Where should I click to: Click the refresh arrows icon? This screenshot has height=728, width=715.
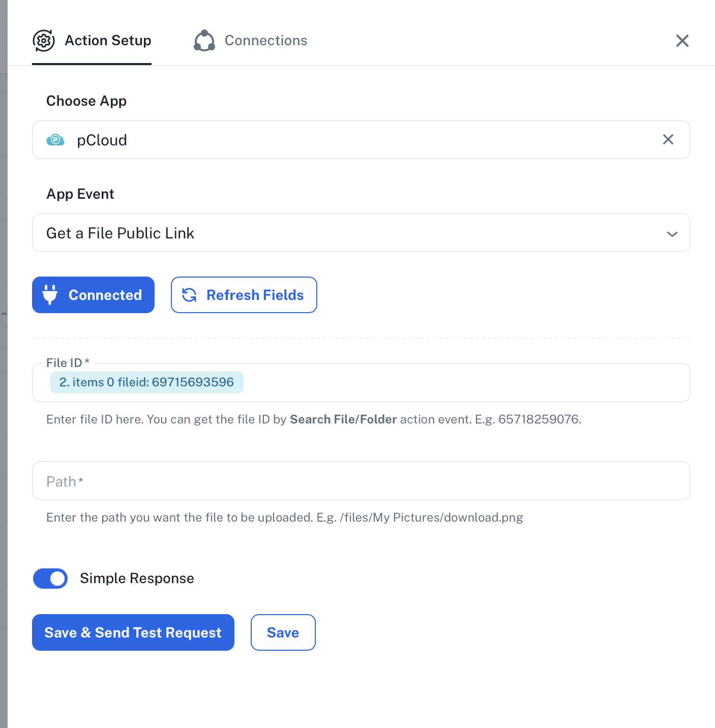click(x=189, y=295)
